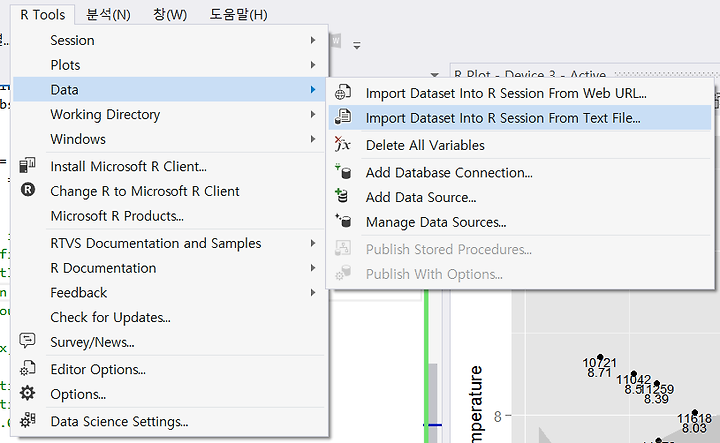The width and height of the screenshot is (720, 443).
Task: Expand the Plots submenu
Action: click(x=171, y=65)
